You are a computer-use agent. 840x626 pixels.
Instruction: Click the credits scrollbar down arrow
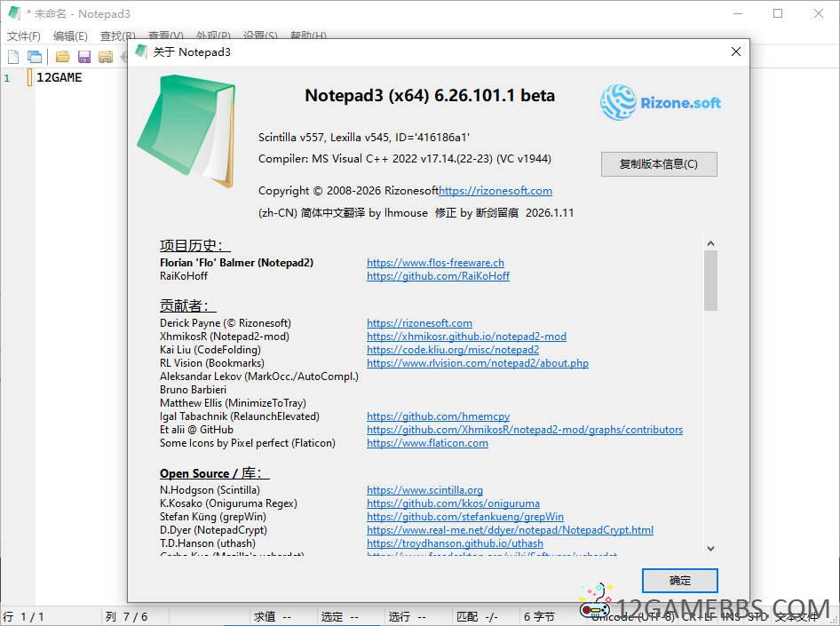click(x=710, y=549)
